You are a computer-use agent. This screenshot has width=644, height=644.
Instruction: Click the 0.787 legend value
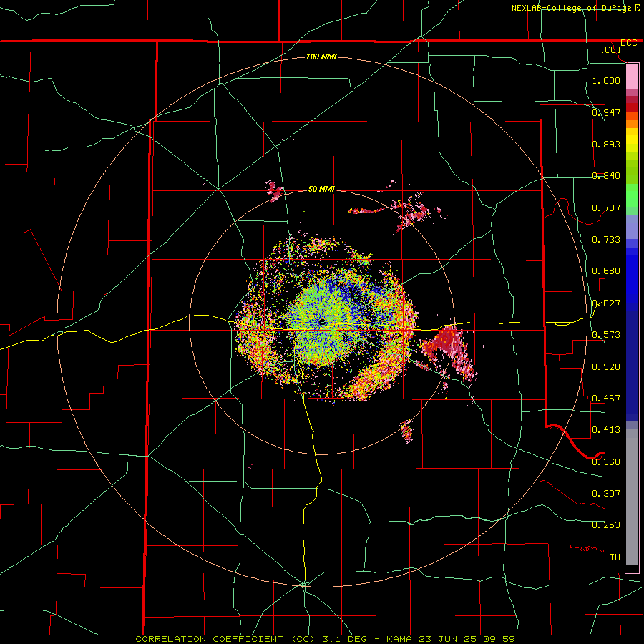[606, 208]
